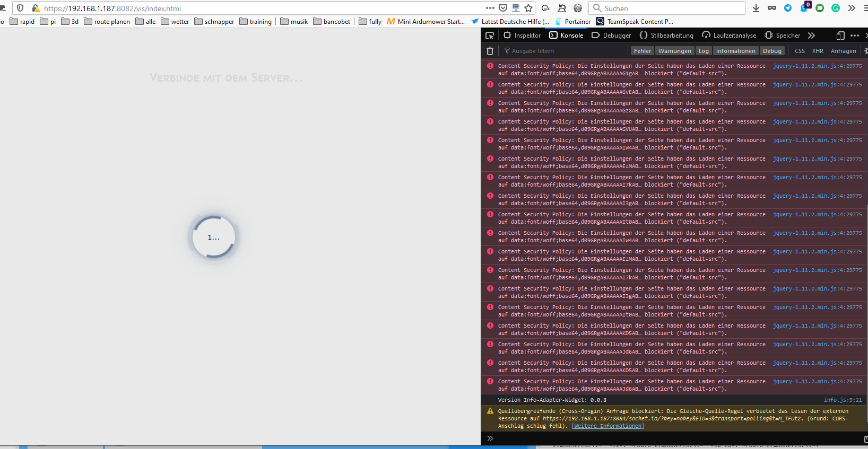Click the ghost extension icon with badge
Screen dimensions: 868x449
coord(804,7)
